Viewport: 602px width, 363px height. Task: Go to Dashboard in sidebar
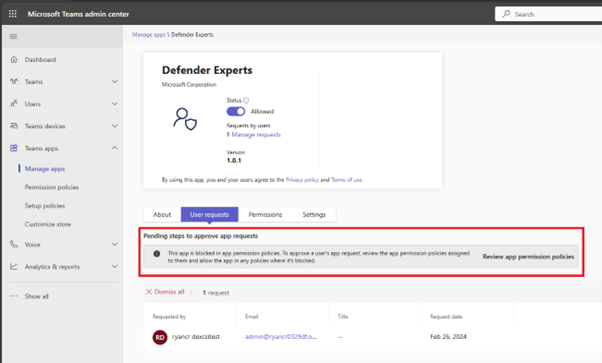click(40, 60)
